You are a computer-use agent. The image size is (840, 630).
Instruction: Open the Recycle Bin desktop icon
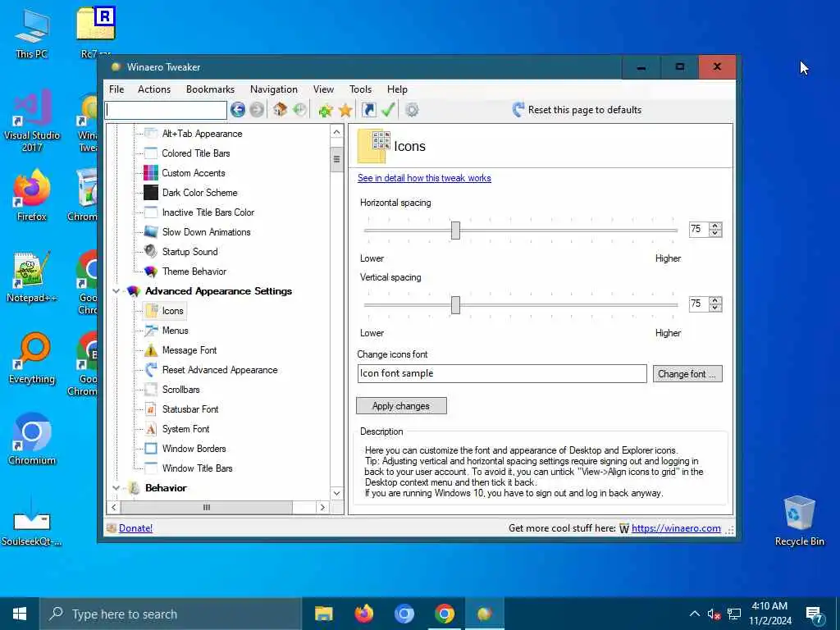799,521
